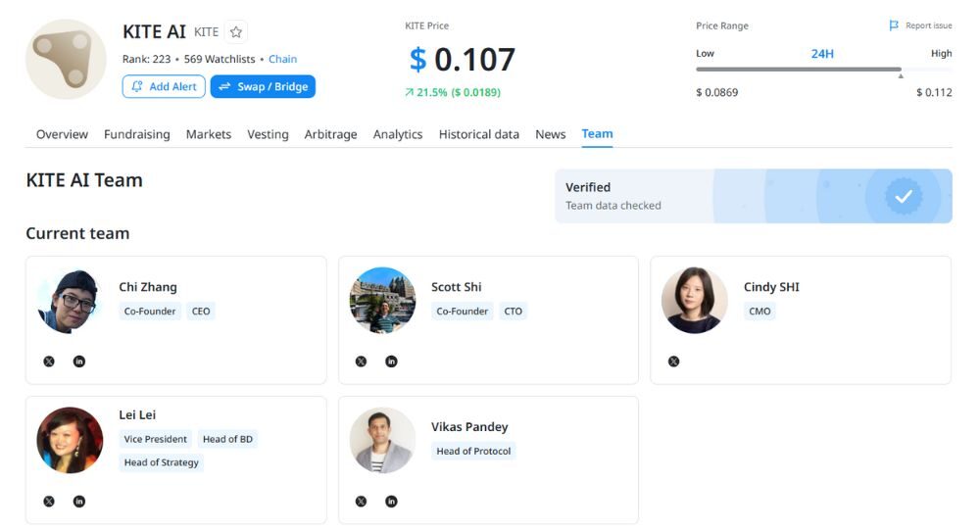Select the Historical data tab
980x531 pixels.
478,134
